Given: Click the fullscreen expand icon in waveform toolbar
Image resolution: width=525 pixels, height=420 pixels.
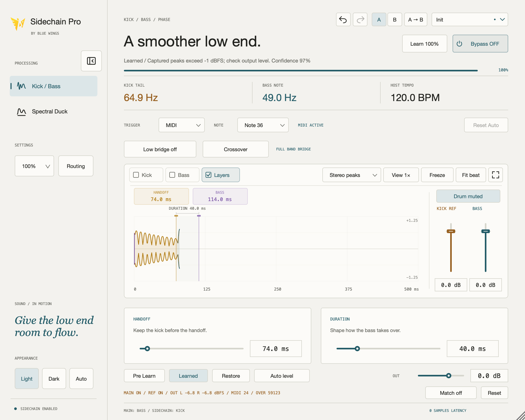Looking at the screenshot, I should coord(495,175).
